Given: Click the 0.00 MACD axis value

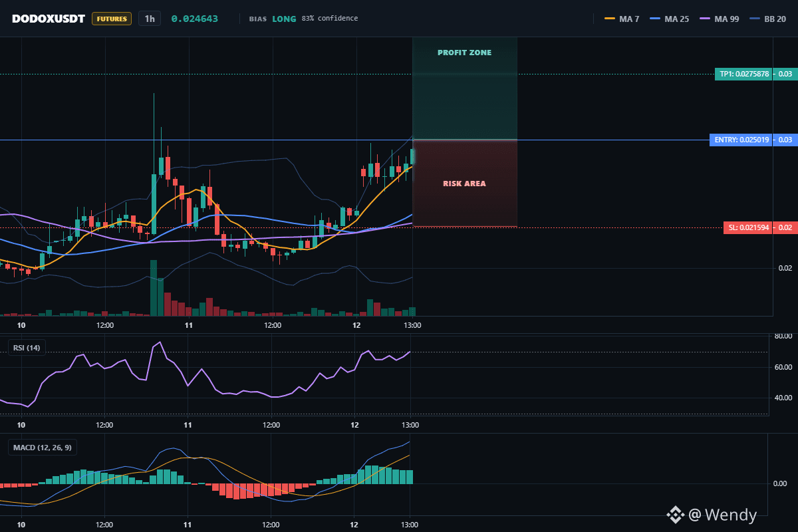Looking at the screenshot, I should click(x=781, y=483).
